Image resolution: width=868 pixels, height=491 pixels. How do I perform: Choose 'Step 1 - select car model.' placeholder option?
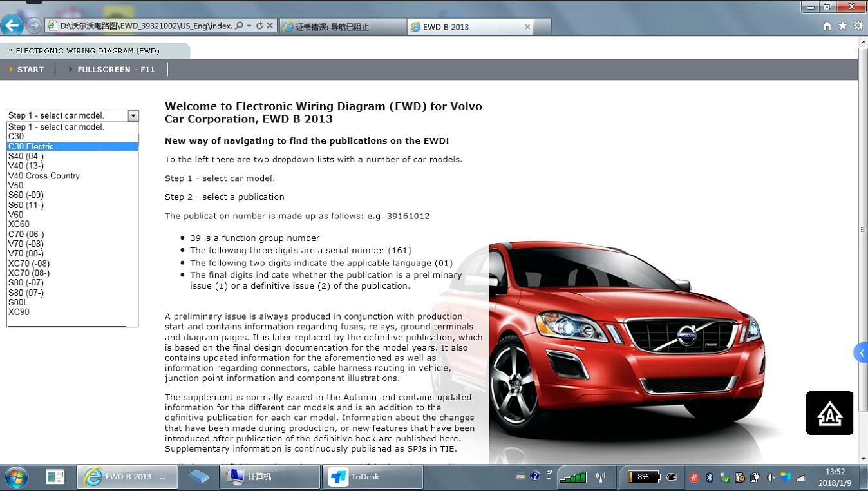(x=72, y=127)
